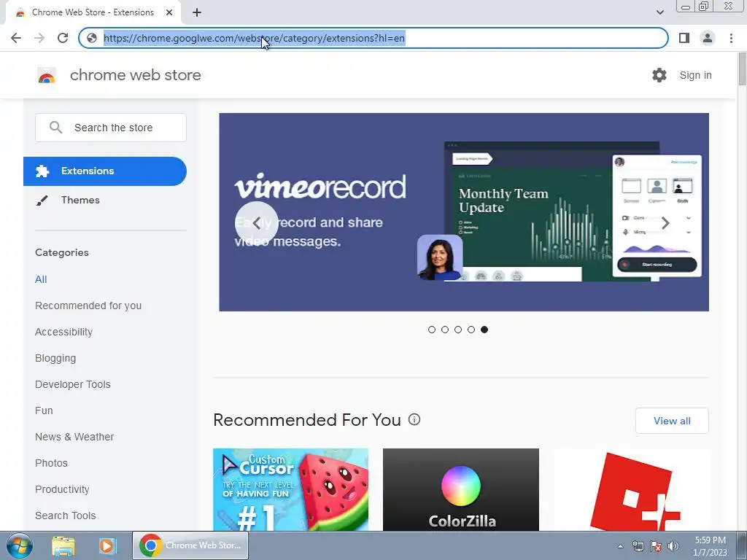Click the Action Center flag icon

[x=656, y=546]
